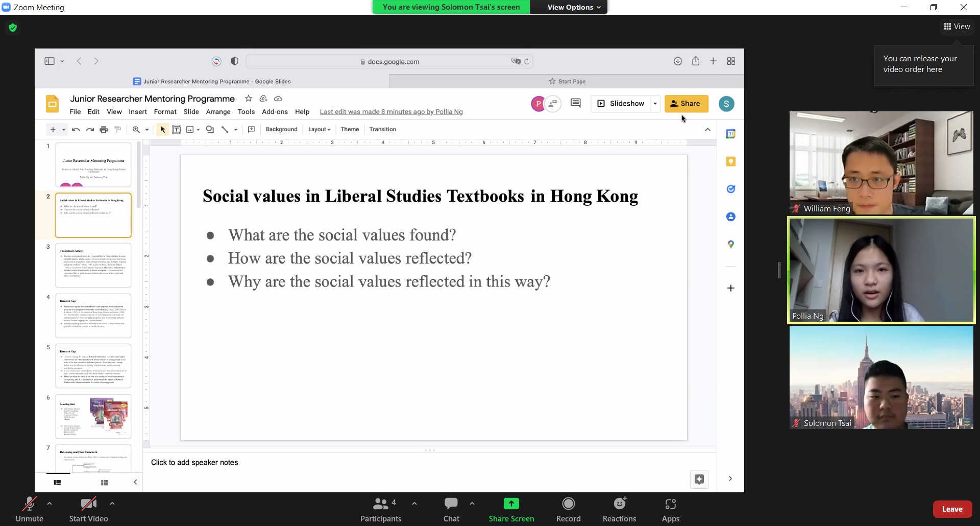980x526 pixels.
Task: Expand audio settings arrow beside Unmute
Action: click(50, 504)
